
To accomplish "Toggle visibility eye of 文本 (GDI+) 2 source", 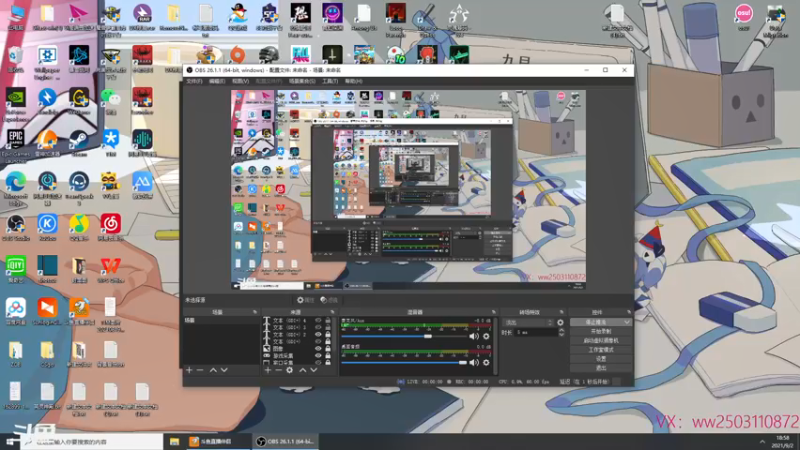I will (x=318, y=335).
